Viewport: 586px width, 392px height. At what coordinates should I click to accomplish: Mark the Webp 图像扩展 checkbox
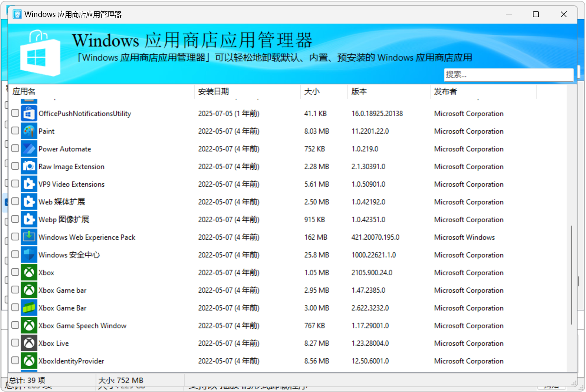click(x=15, y=219)
